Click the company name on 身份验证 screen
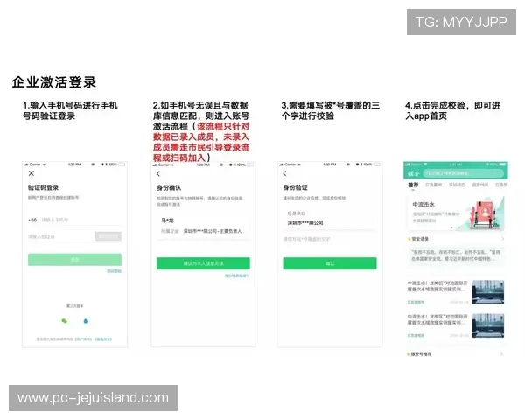The image size is (525, 420). 305,223
